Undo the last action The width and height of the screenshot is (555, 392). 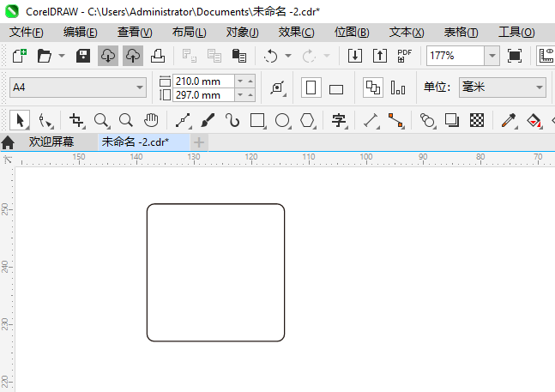coord(271,56)
